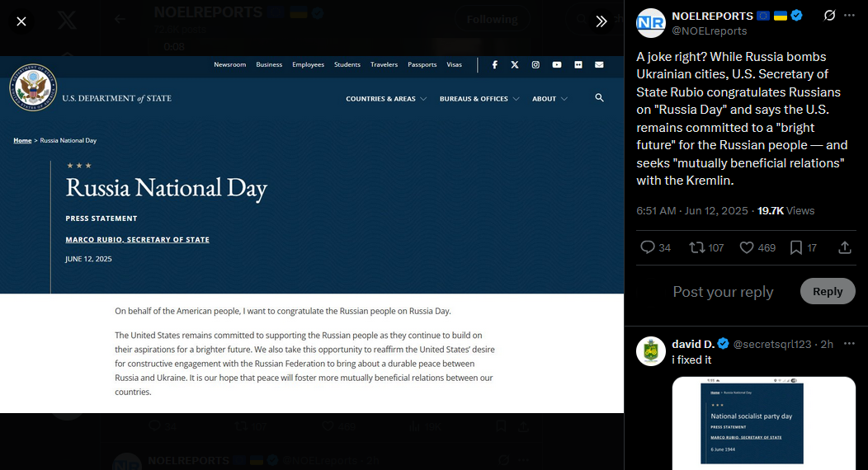Click the NOELREPORTS display name in side panel

712,16
